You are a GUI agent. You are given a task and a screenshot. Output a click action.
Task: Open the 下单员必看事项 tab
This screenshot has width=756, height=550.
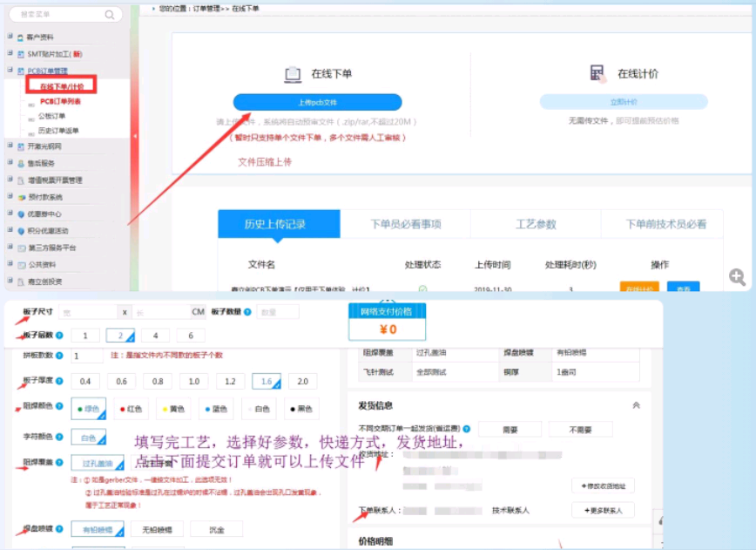[407, 224]
